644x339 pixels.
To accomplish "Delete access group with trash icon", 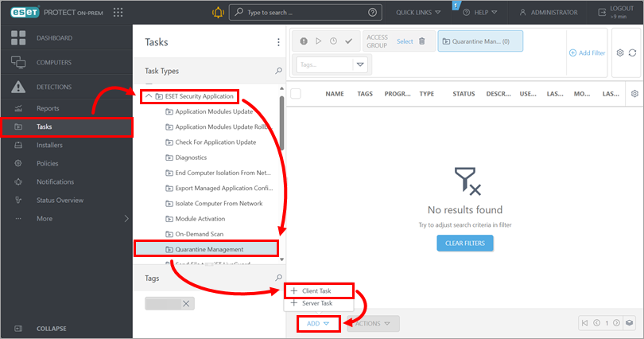I will point(422,41).
